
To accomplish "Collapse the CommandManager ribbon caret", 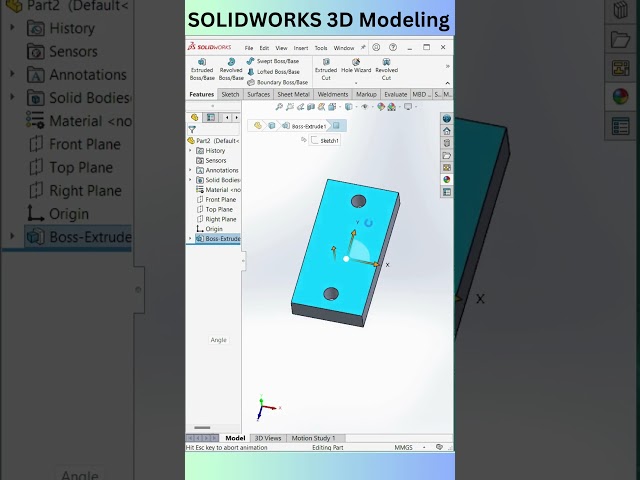I will tap(447, 83).
